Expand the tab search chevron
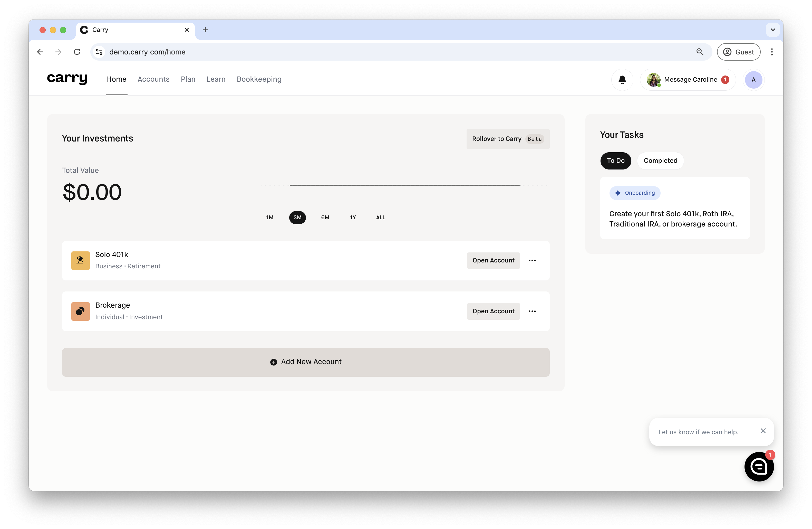The width and height of the screenshot is (812, 529). 773,30
